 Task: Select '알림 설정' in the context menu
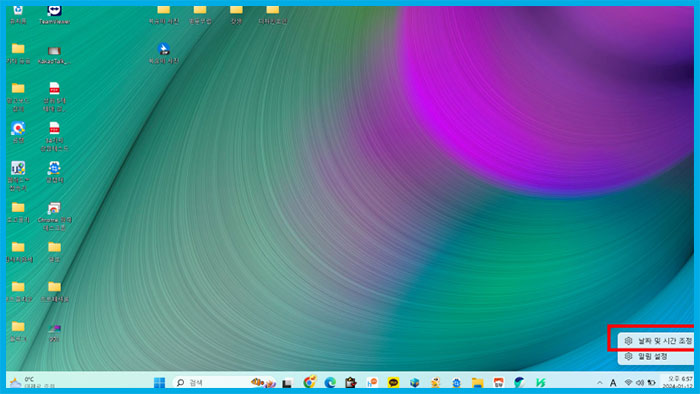(656, 356)
